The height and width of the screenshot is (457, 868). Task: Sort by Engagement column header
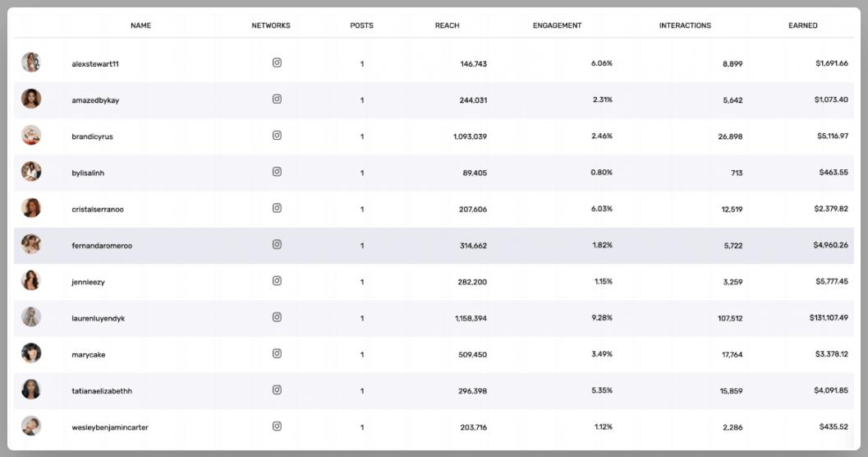click(x=557, y=25)
